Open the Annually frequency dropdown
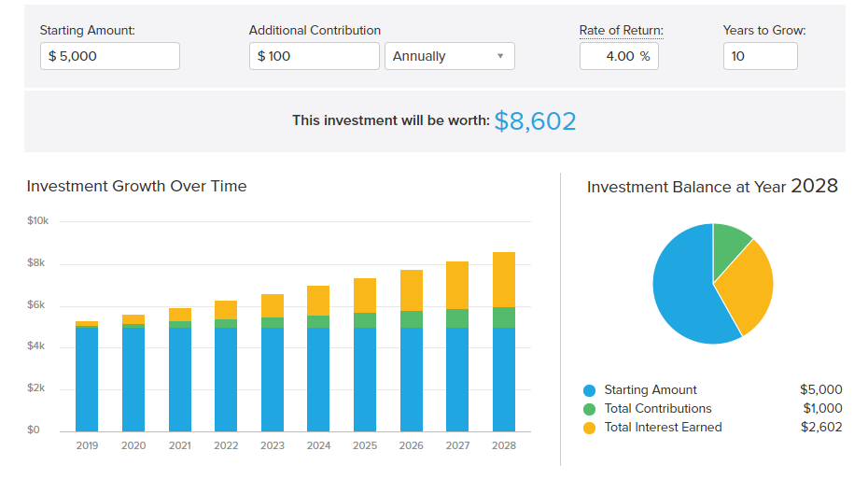Viewport: 868px width, 479px height. (449, 56)
